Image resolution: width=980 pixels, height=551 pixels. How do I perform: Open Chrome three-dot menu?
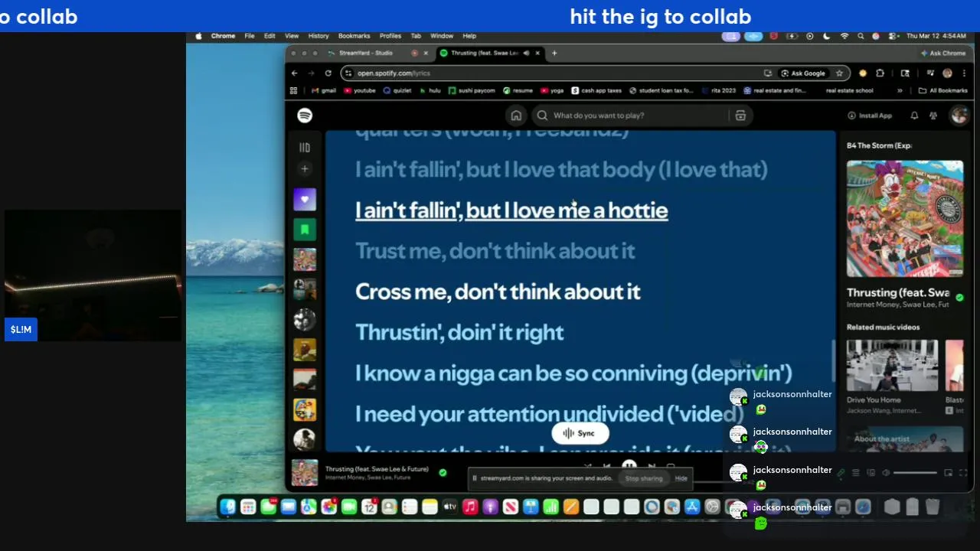click(x=964, y=73)
